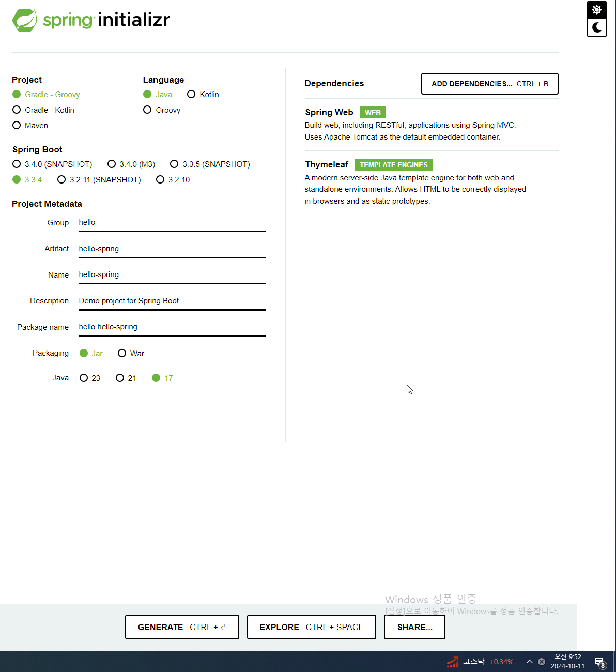Click the TEMPLATE ENGINES tag
616x672 pixels.
394,165
